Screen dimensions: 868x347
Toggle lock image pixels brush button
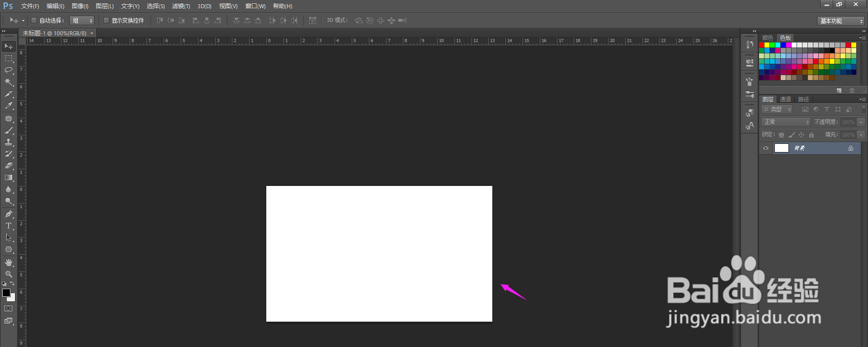791,135
